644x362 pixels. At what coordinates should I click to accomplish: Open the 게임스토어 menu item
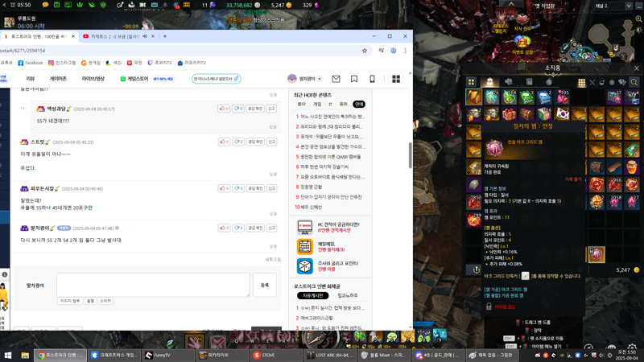134,79
